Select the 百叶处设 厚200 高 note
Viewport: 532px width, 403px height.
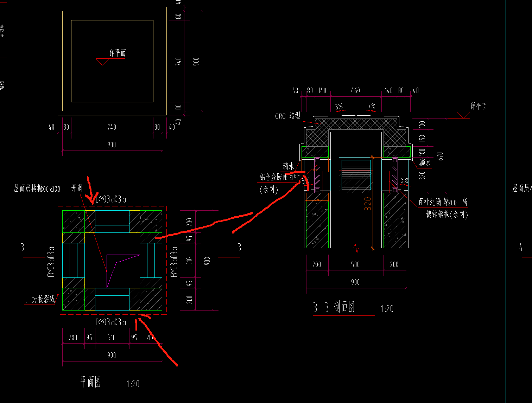[443, 202]
